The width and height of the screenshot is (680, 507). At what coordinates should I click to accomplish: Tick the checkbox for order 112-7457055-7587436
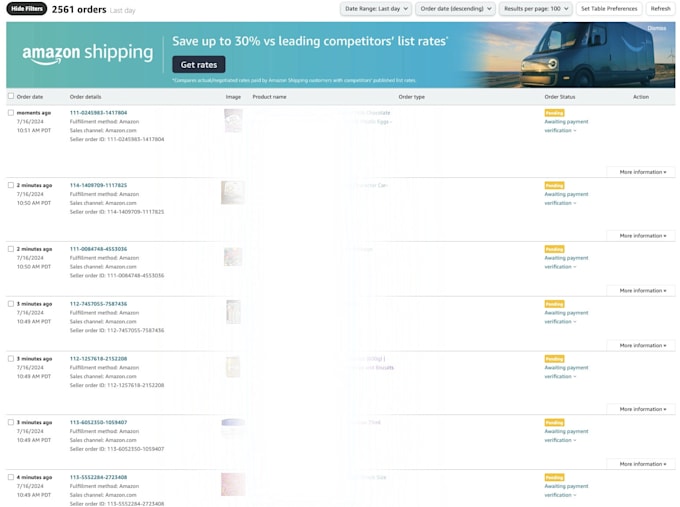coord(11,304)
